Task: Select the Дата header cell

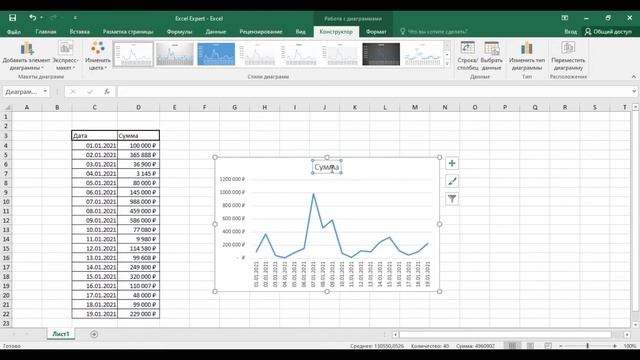Action: pos(95,136)
